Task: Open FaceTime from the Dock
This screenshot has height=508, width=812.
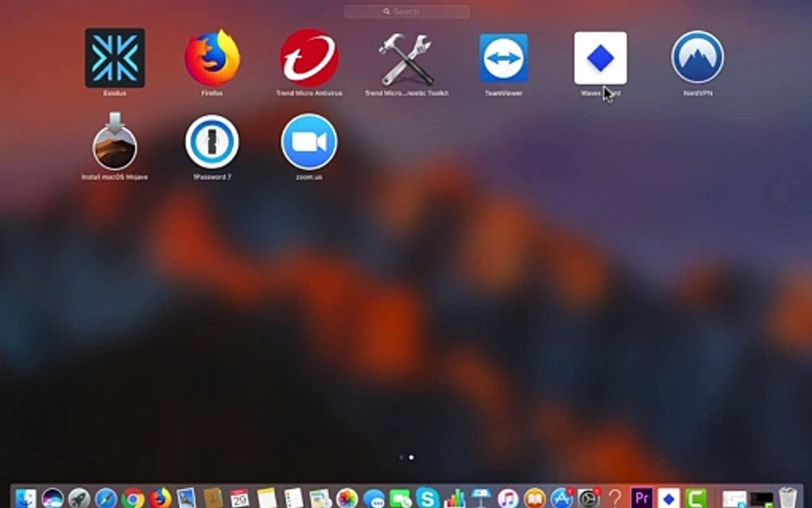Action: pyautogui.click(x=400, y=498)
